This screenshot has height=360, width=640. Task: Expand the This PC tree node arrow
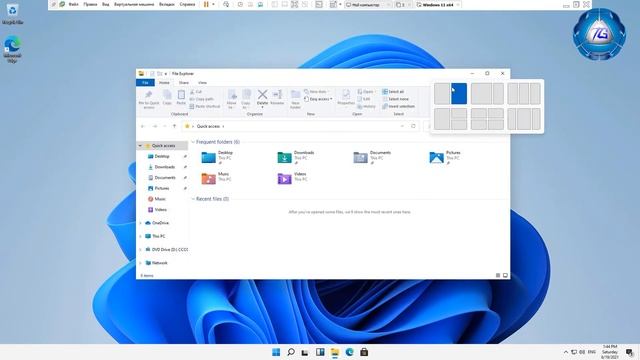coord(141,236)
